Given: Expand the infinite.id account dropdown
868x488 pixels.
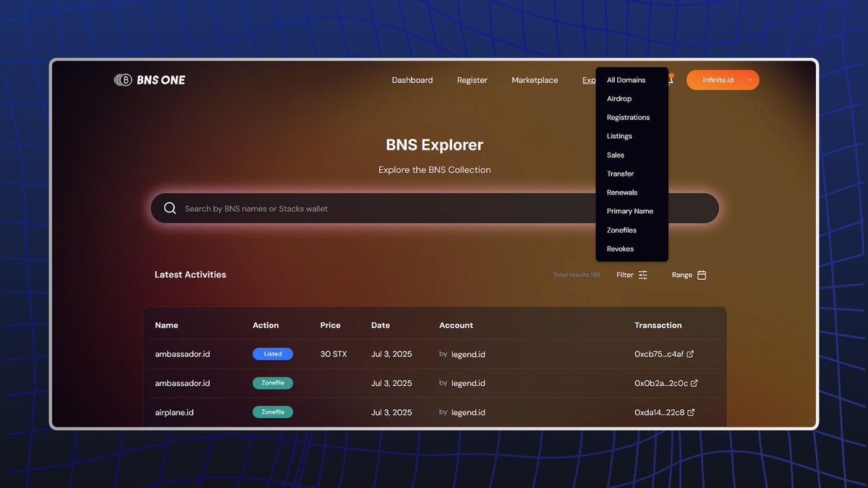Looking at the screenshot, I should pos(749,80).
